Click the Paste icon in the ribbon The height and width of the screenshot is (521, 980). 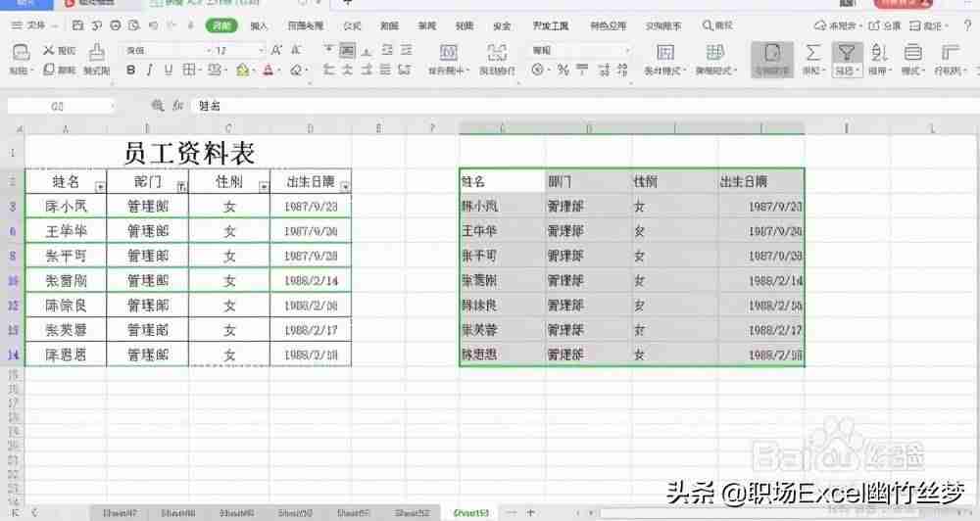click(21, 53)
